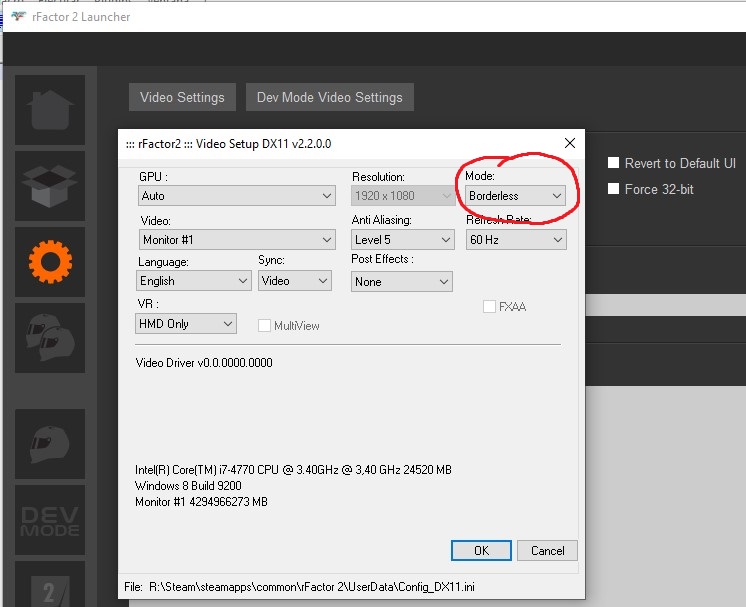Open Dev Mode Video Settings button
Viewport: 746px width, 607px height.
(x=330, y=97)
